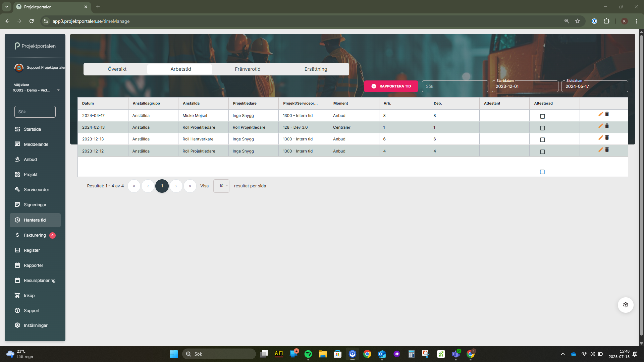Launch Spotify from the taskbar
The image size is (644, 362).
click(x=308, y=354)
